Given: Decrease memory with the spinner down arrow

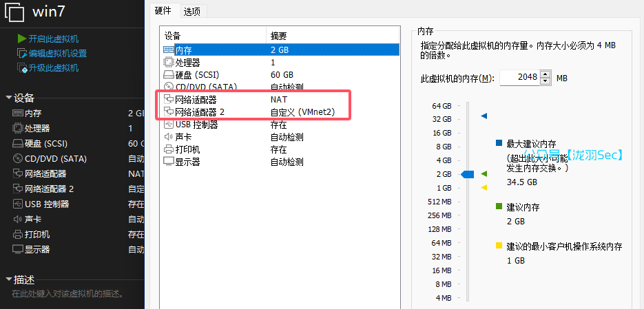Looking at the screenshot, I should point(546,81).
